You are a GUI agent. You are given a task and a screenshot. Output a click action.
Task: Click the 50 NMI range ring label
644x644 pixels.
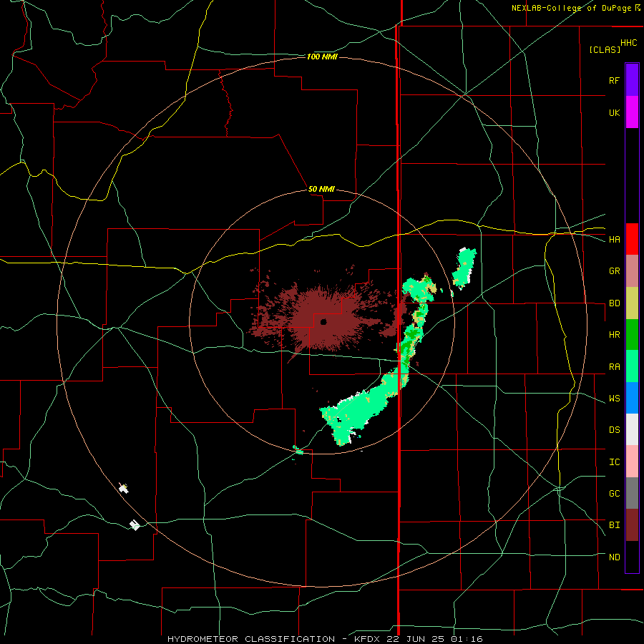[x=321, y=189]
